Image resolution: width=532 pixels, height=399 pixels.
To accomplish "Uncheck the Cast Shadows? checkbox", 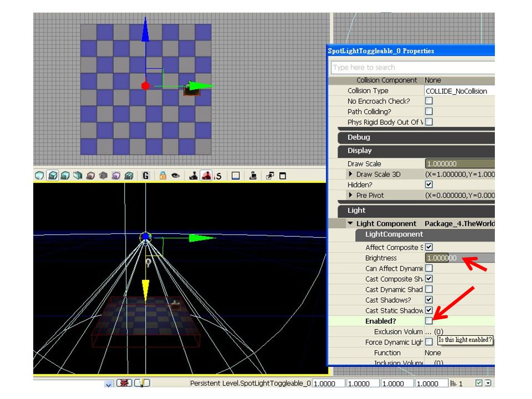I will (429, 300).
